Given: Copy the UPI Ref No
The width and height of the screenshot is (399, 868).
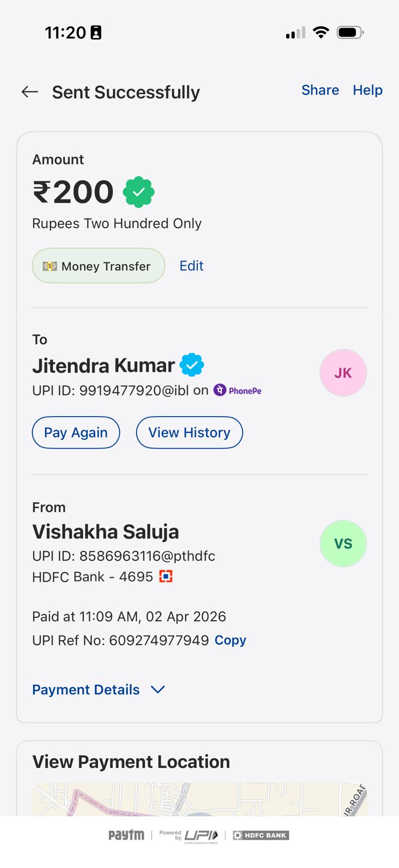Looking at the screenshot, I should pos(230,640).
